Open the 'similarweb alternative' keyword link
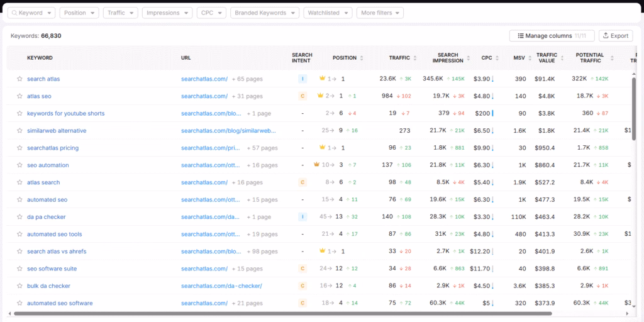Image resolution: width=644 pixels, height=322 pixels. pyautogui.click(x=57, y=131)
